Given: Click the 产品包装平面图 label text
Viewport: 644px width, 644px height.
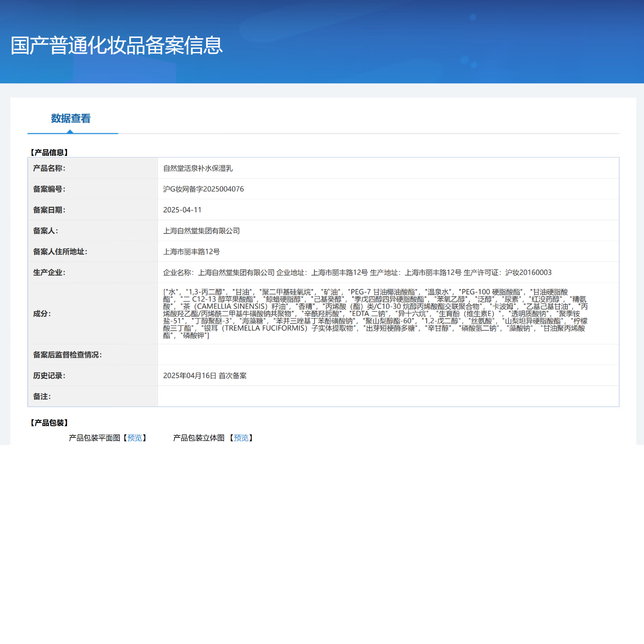Looking at the screenshot, I should (x=94, y=438).
